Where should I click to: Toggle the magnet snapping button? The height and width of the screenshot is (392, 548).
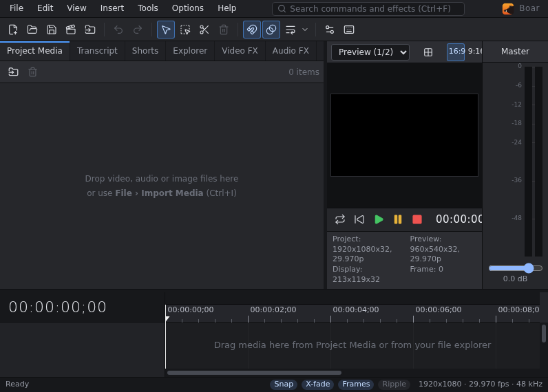[252, 30]
